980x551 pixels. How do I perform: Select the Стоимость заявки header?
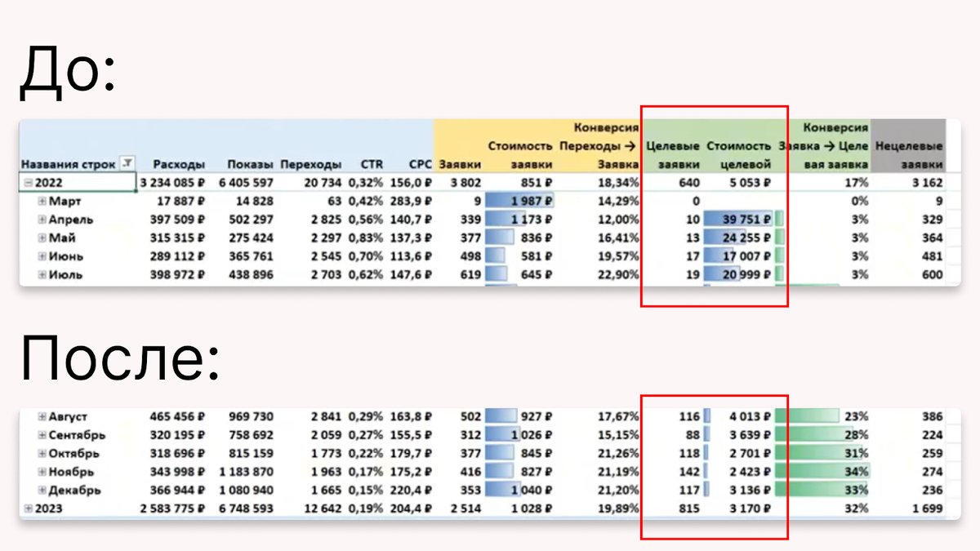pos(521,155)
